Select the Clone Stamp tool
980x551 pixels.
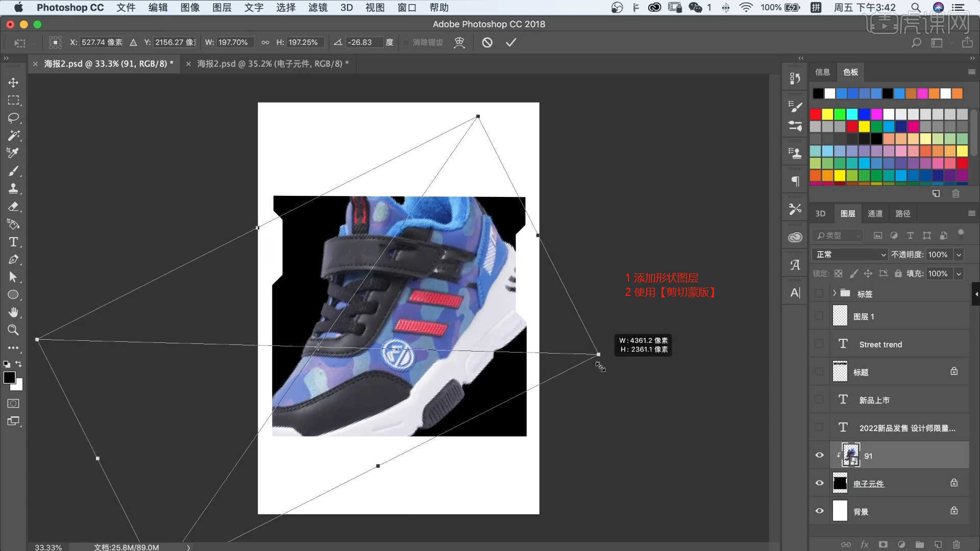13,188
